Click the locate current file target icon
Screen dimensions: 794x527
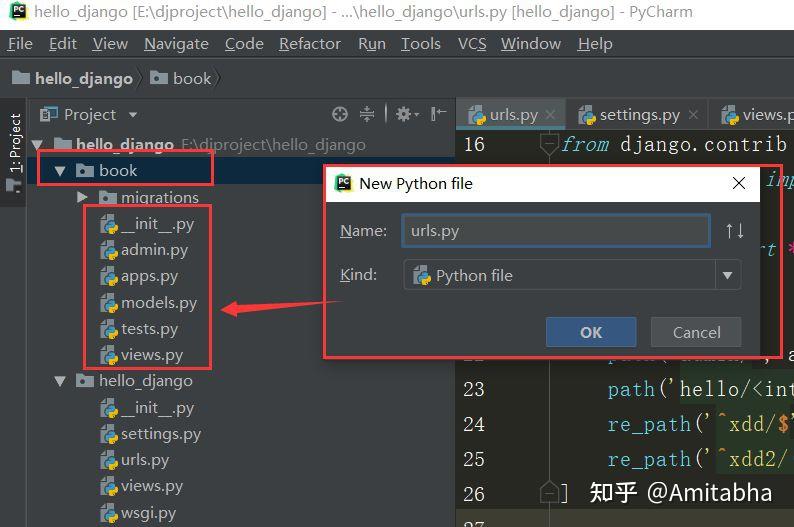point(340,114)
